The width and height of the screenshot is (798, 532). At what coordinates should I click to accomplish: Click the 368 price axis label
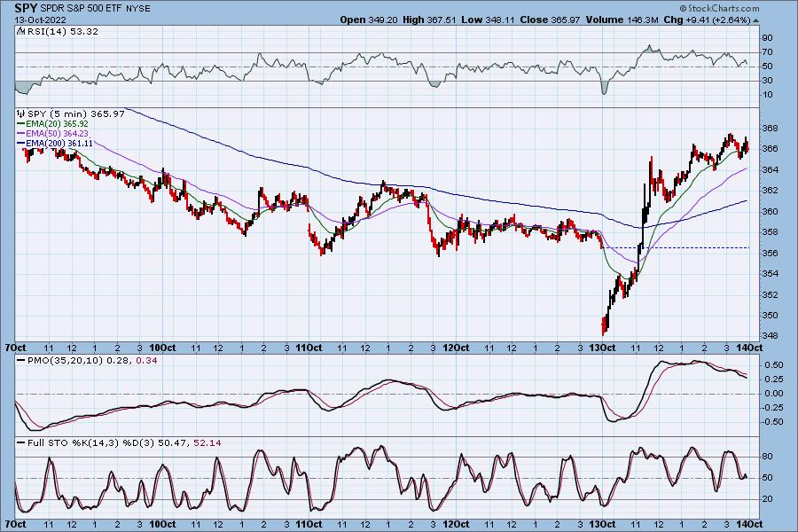771,129
